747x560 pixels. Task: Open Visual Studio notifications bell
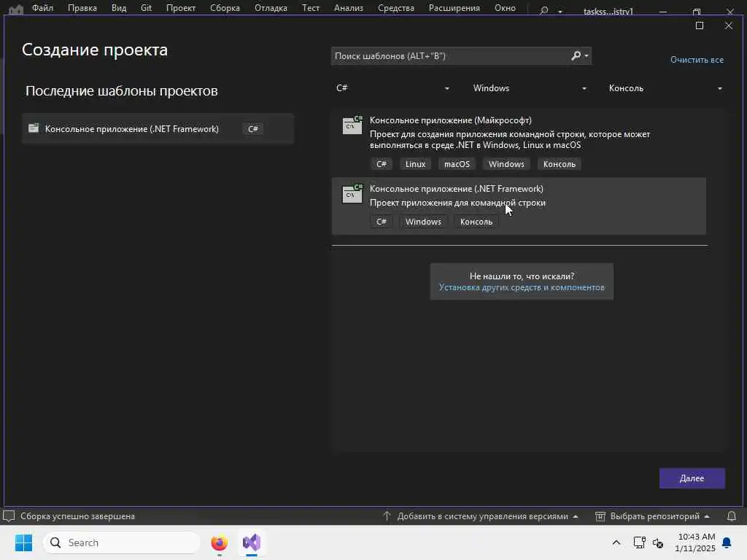click(732, 516)
